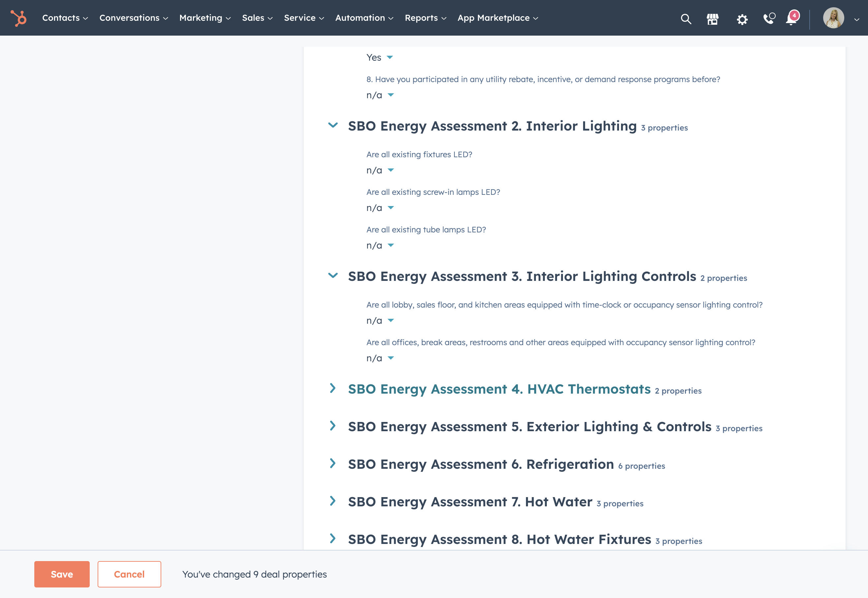868x598 pixels.
Task: Open the Contacts menu
Action: 65,18
